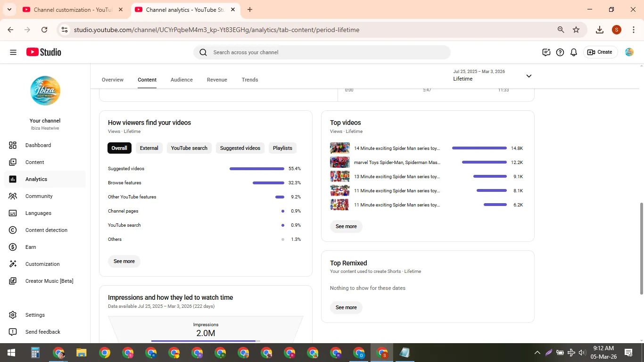Image resolution: width=644 pixels, height=362 pixels.
Task: Click the Other YouTube features traffic source row
Action: tap(204, 197)
